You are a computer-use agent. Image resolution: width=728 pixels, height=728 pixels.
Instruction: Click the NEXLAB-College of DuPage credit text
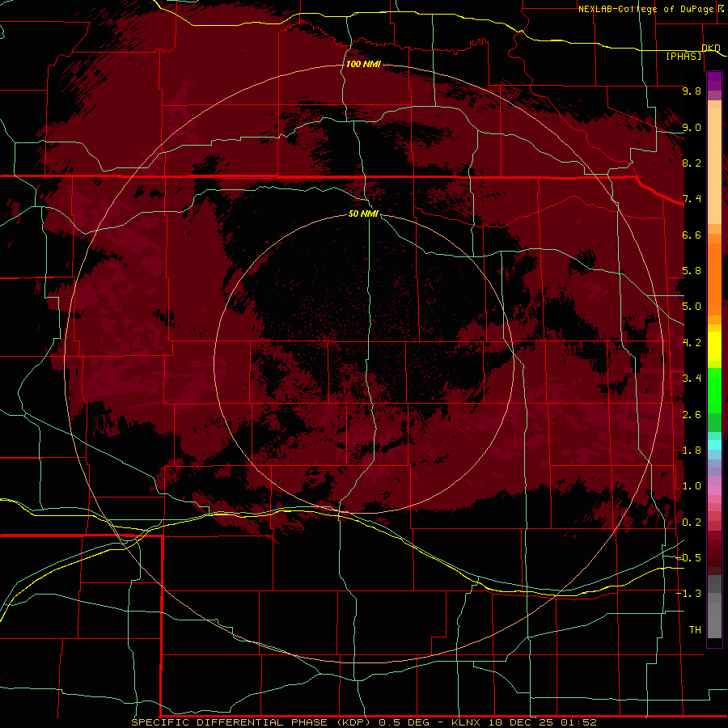coord(651,9)
